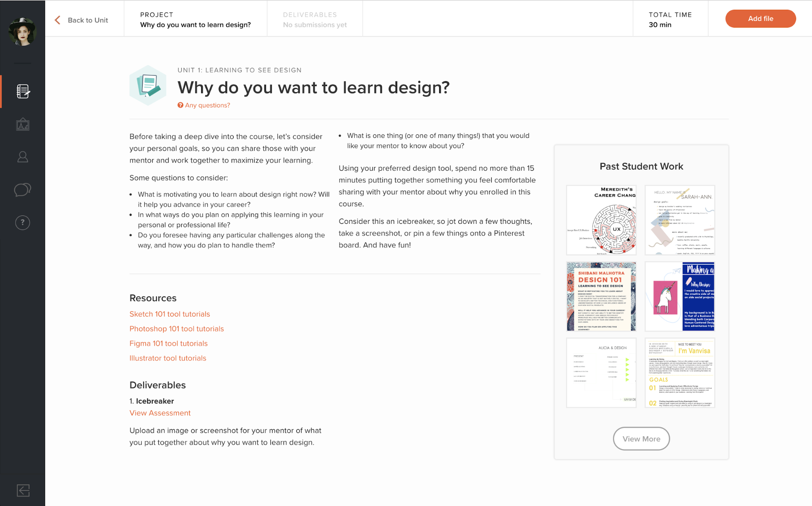This screenshot has width=812, height=506.
Task: Open the Figma 101 tool tutorials link
Action: point(169,344)
